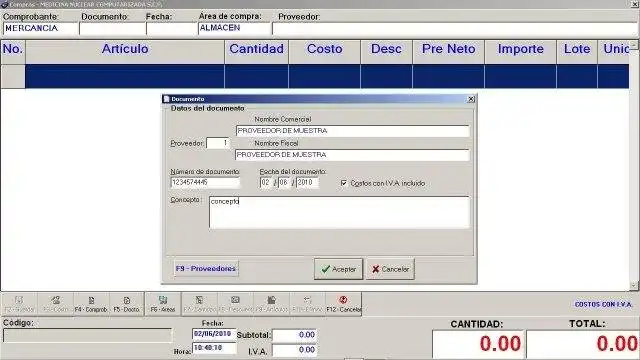The width and height of the screenshot is (640, 360).
Task: Click the Pre Neto column header
Action: (x=449, y=51)
